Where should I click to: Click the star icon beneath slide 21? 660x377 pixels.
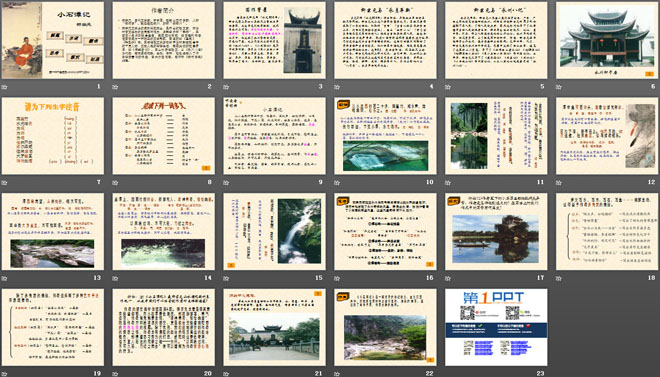pyautogui.click(x=226, y=374)
